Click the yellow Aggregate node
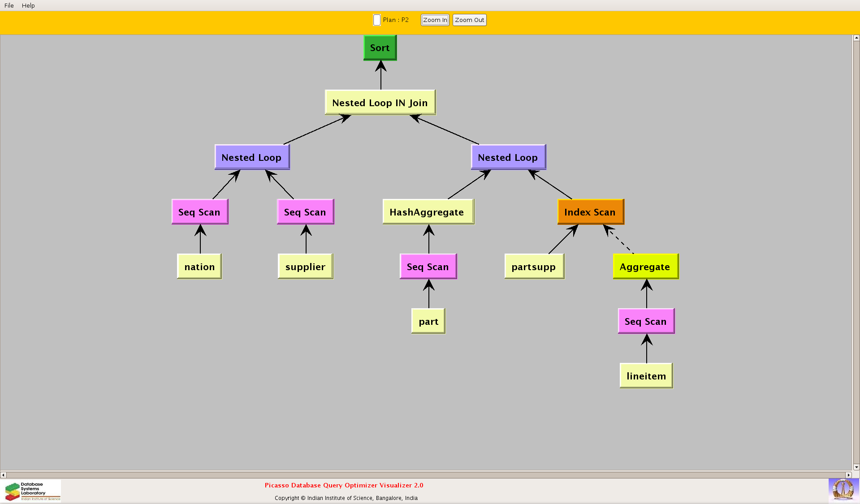860x504 pixels. (645, 267)
